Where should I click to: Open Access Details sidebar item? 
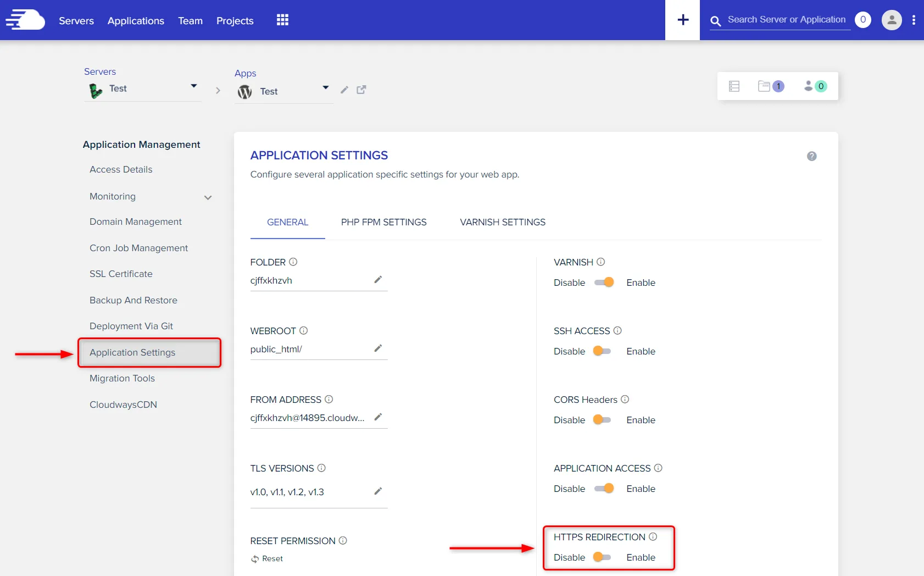coord(121,169)
